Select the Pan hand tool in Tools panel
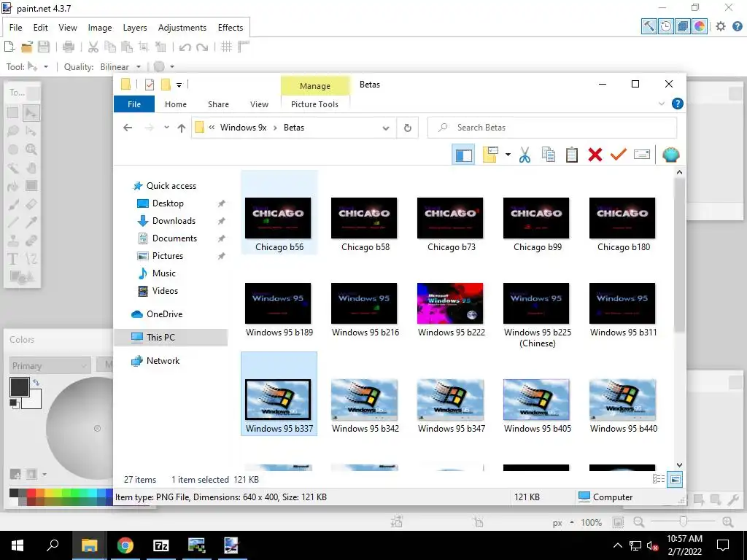 pyautogui.click(x=31, y=168)
